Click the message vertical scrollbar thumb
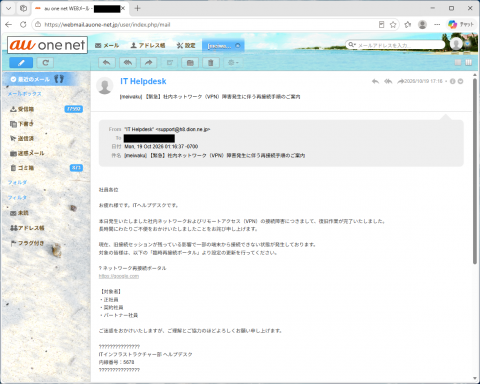The height and width of the screenshot is (384, 480). click(475, 171)
